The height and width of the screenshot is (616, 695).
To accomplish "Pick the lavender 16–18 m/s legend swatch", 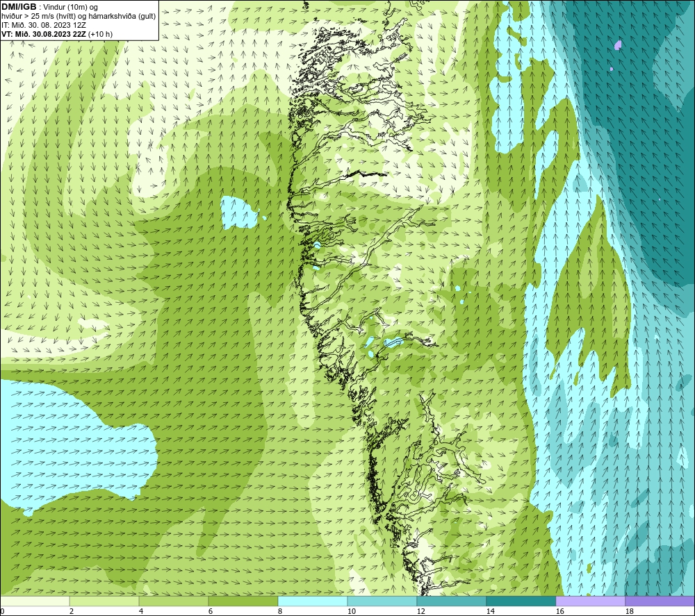I will [591, 601].
